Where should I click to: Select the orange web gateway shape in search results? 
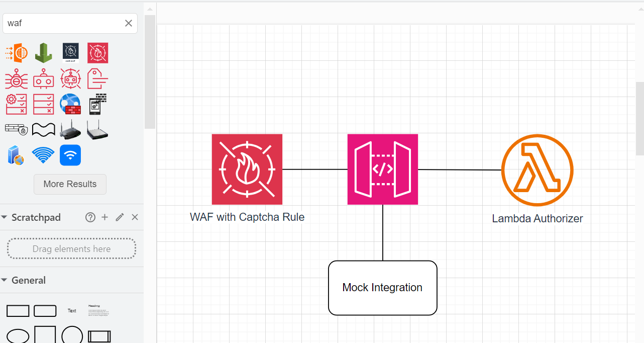pos(16,53)
